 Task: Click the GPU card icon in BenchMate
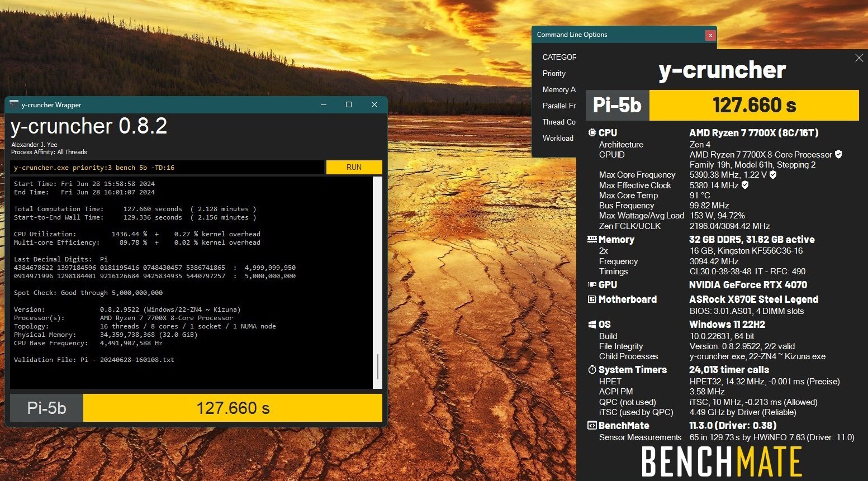(x=592, y=284)
